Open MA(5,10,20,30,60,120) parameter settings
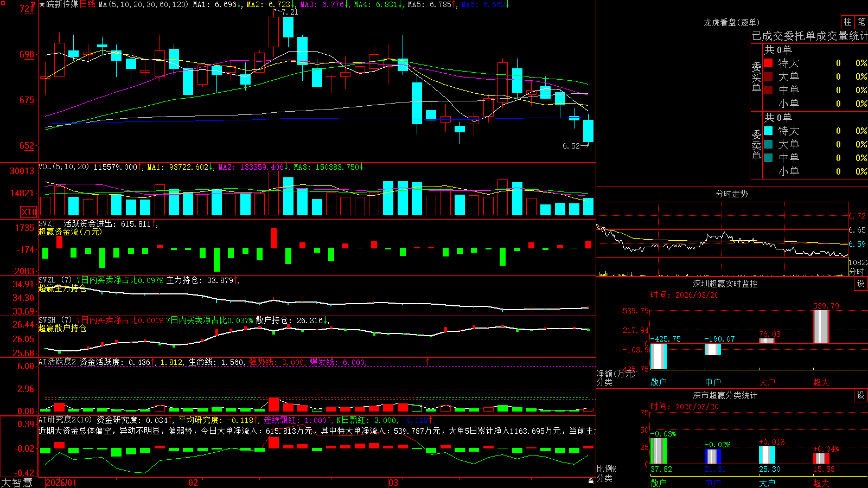Screen dimensions: 868x488 (143, 4)
